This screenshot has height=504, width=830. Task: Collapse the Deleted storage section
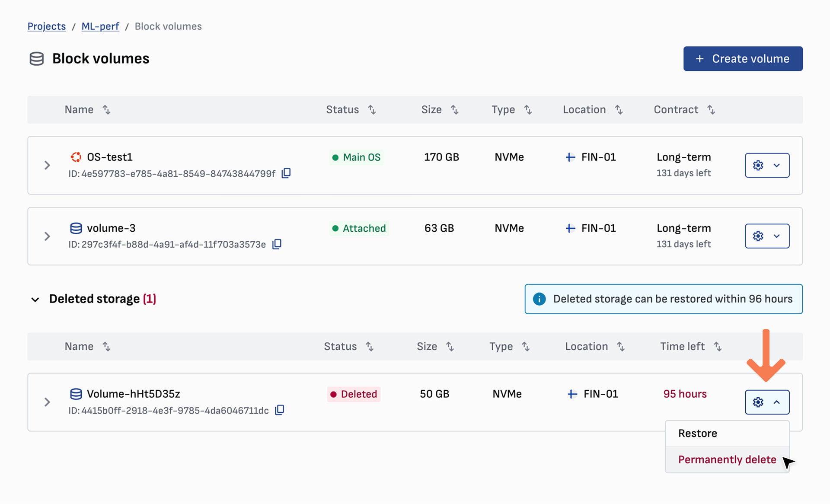[x=35, y=300]
